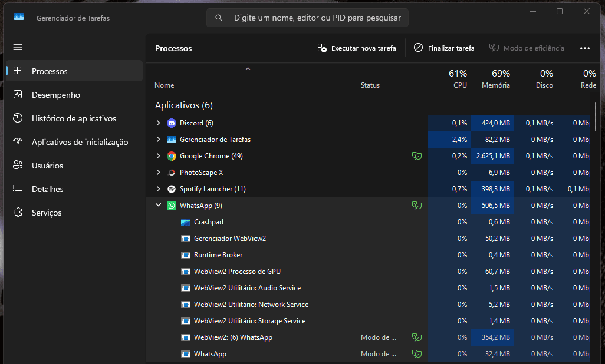Sort by the Nome column header

252,78
